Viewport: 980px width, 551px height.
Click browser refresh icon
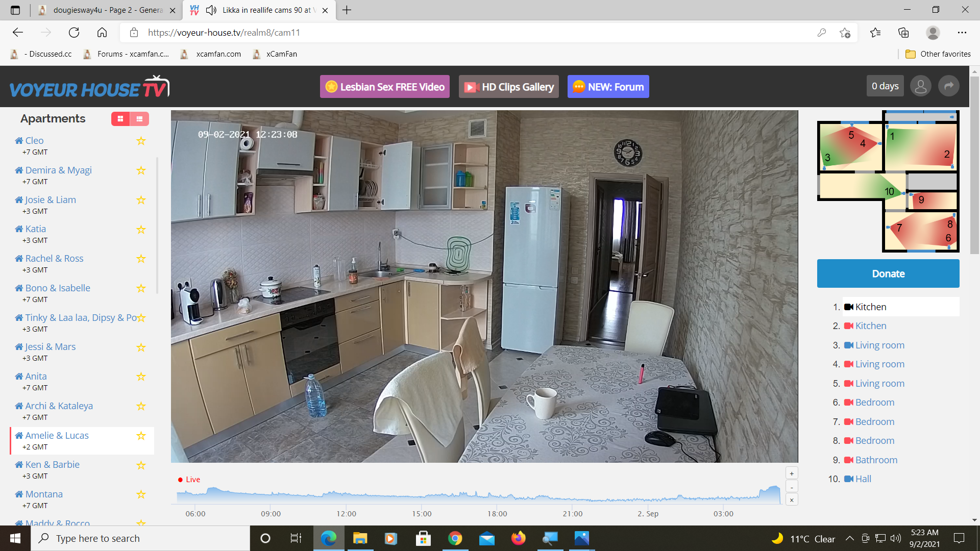pyautogui.click(x=74, y=33)
